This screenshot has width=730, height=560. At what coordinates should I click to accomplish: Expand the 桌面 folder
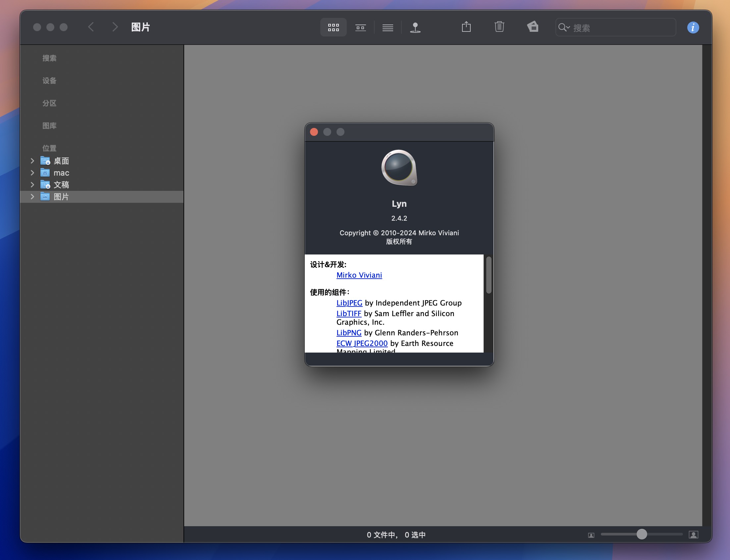coord(32,161)
